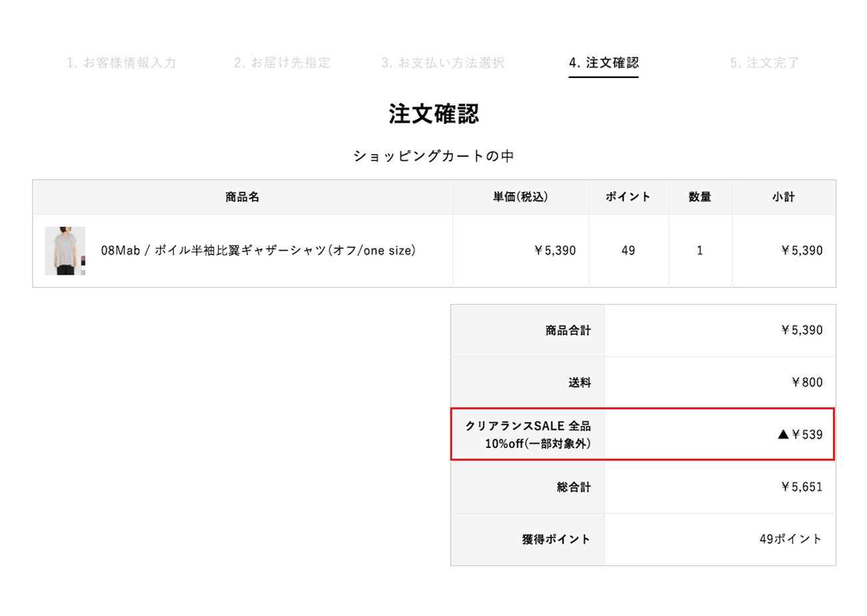Click the ▲¥539 discount amount
The image size is (867, 616).
[800, 435]
